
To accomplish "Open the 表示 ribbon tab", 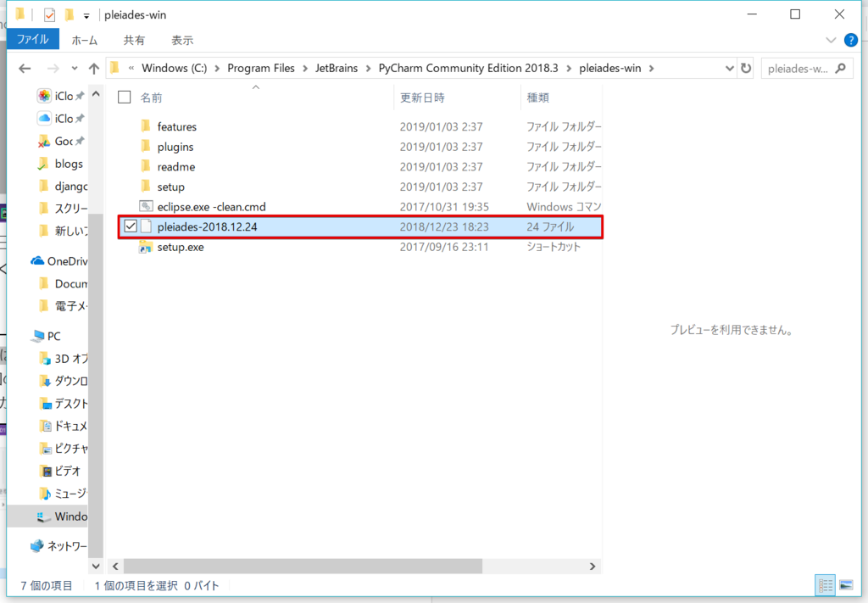I will (182, 40).
